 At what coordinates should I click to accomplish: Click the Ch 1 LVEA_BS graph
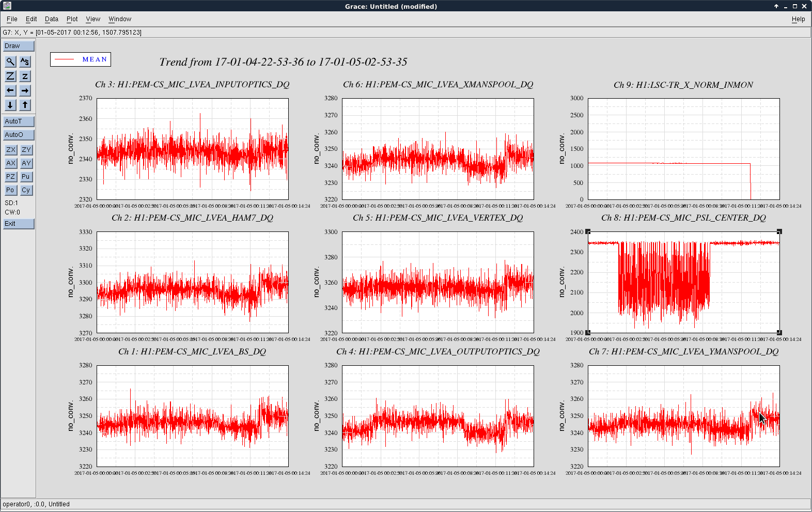193,416
